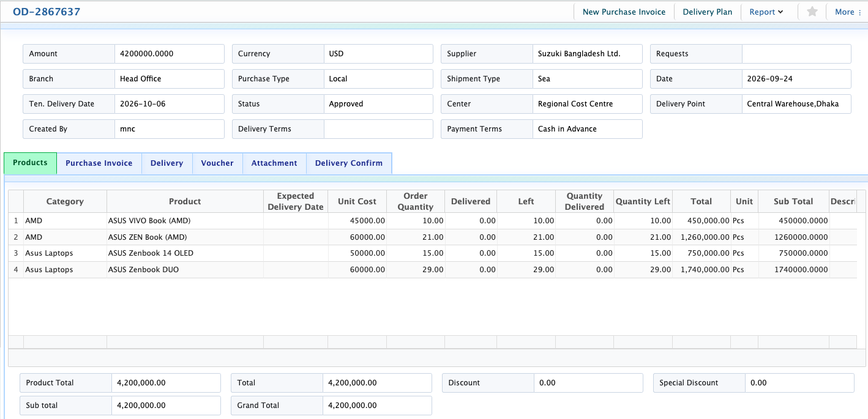
Task: Switch to the Purchase Invoice tab
Action: tap(99, 163)
